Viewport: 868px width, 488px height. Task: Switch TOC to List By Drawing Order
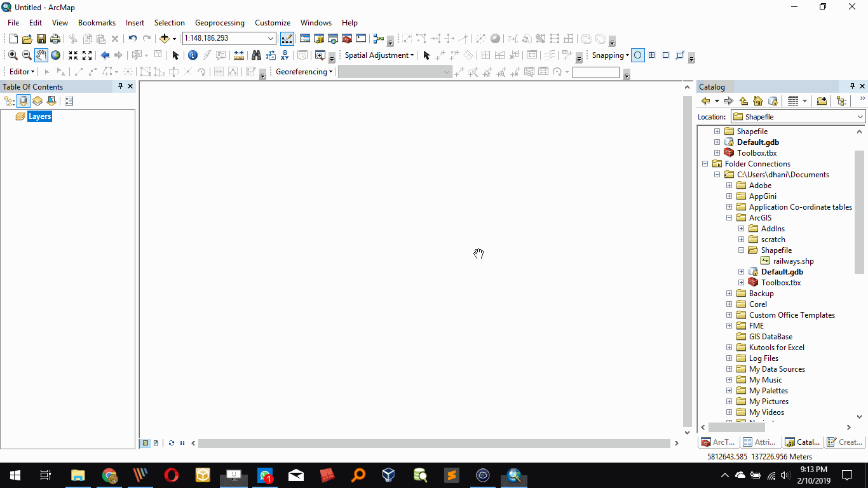9,101
